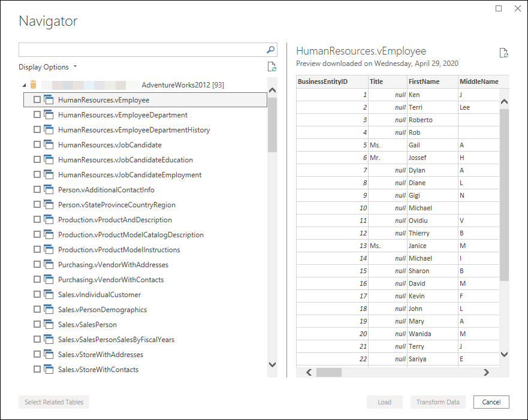The width and height of the screenshot is (528, 420).
Task: Click the preview horizontal scrollbar thumb
Action: pos(328,372)
